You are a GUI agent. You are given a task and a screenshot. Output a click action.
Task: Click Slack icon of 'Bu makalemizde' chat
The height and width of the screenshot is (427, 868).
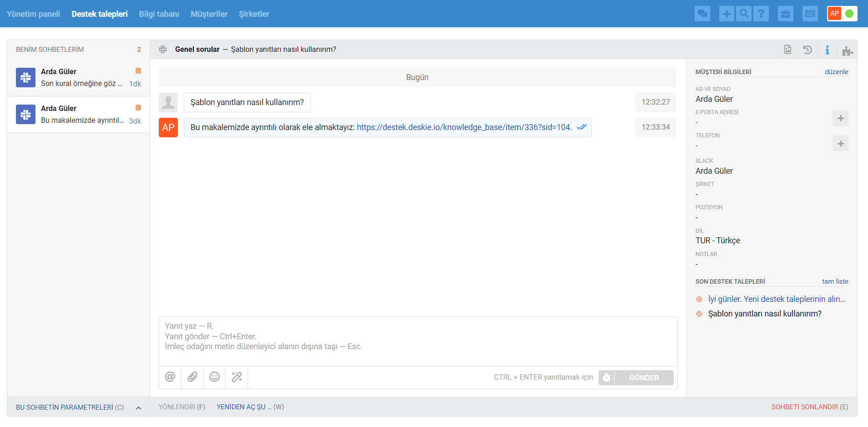pos(25,114)
